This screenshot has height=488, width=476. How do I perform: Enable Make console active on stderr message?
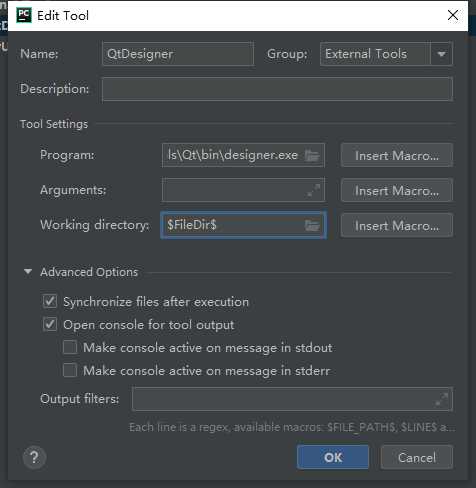(x=70, y=370)
